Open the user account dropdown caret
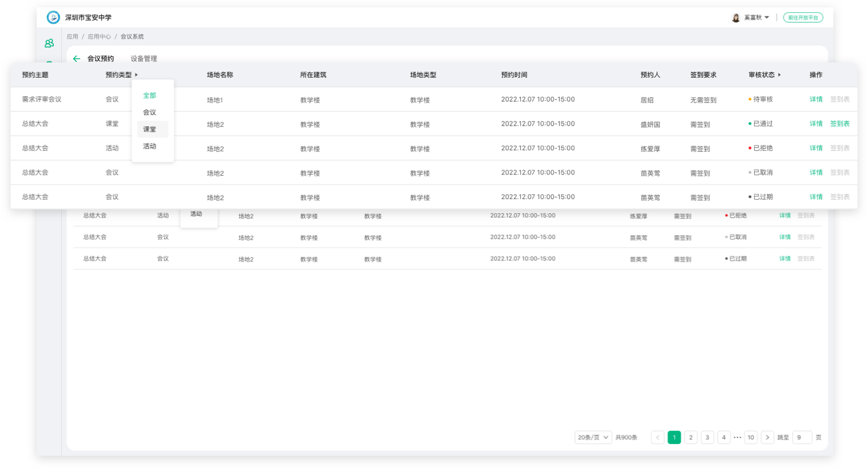The width and height of the screenshot is (868, 468). coord(766,18)
